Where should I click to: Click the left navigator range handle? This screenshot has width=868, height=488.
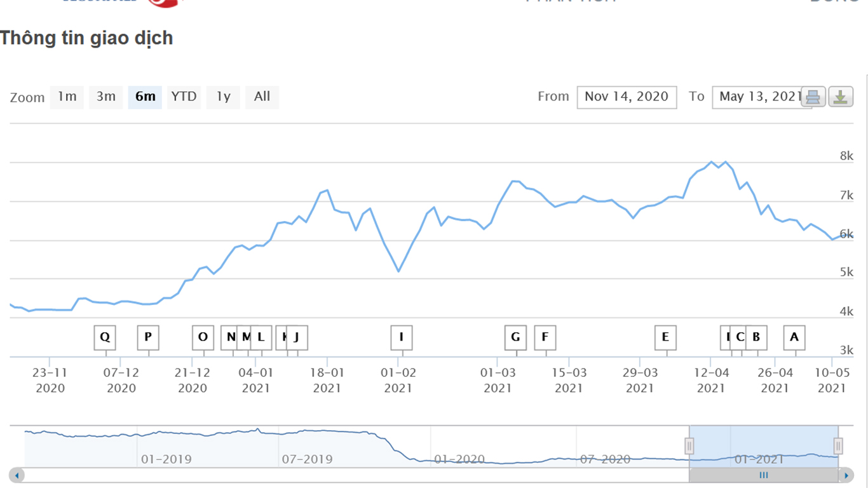click(689, 446)
